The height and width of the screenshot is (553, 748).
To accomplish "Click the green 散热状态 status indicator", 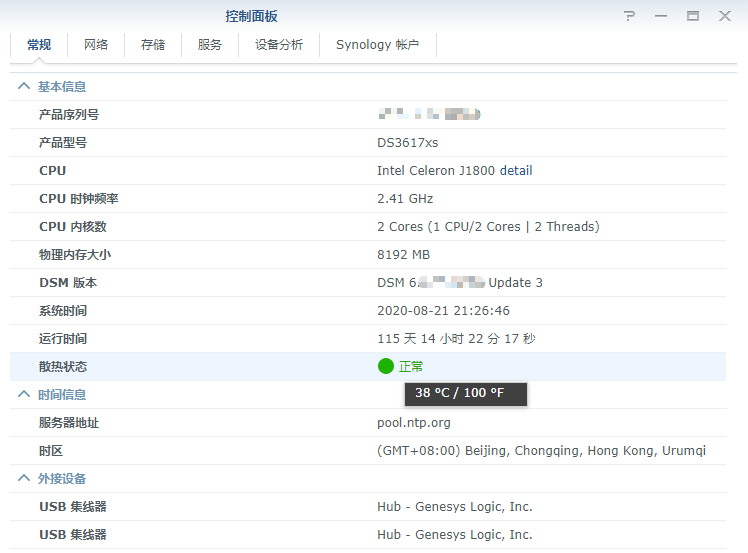I will pyautogui.click(x=385, y=366).
